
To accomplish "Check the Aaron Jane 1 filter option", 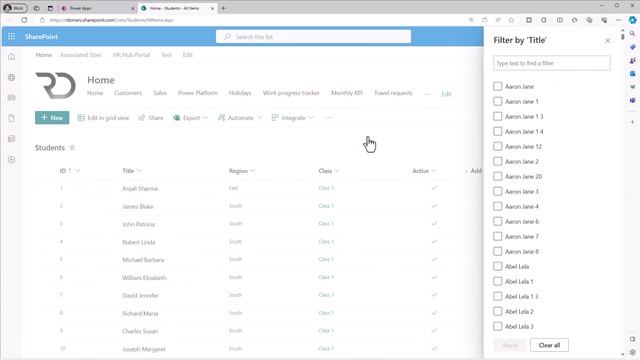I will click(497, 101).
